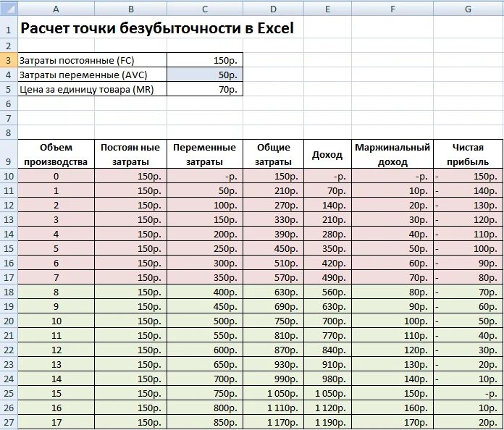Select net profit cell '- 150р.' in row 10
The height and width of the screenshot is (430, 504).
click(468, 176)
